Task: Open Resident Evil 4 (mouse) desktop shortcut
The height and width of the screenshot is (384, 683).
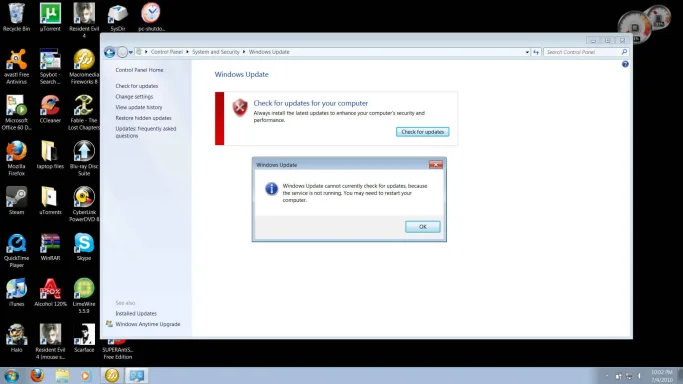Action: tap(50, 342)
